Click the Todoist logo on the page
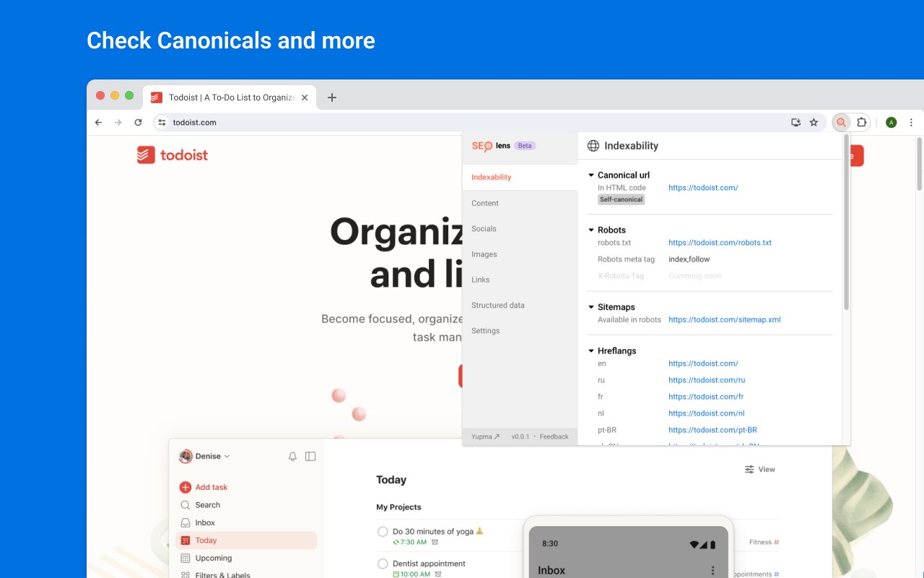 [x=173, y=155]
